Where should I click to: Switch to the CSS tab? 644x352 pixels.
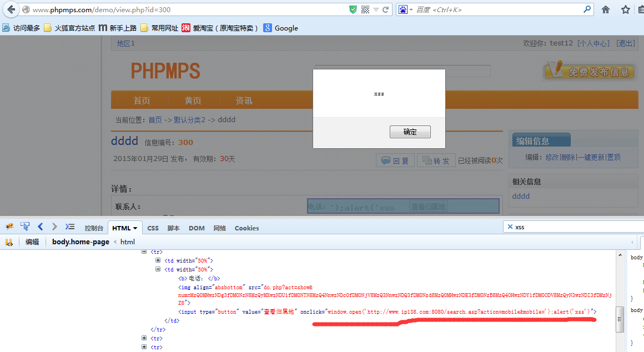click(153, 228)
